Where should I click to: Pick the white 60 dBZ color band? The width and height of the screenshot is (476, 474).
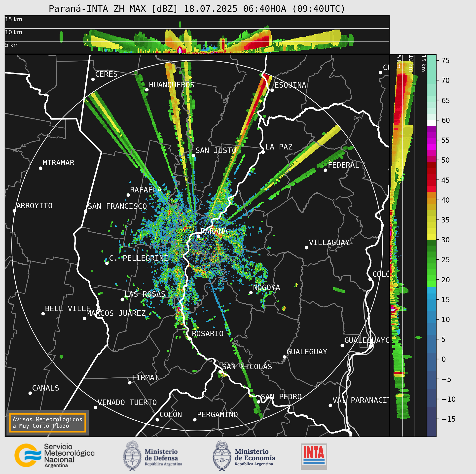pos(432,123)
